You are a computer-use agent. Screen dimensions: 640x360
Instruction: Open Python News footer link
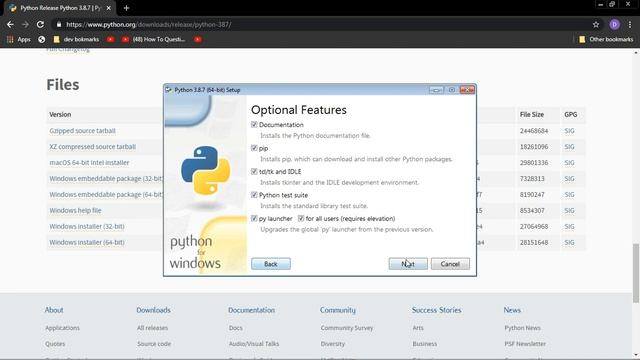pyautogui.click(x=522, y=328)
